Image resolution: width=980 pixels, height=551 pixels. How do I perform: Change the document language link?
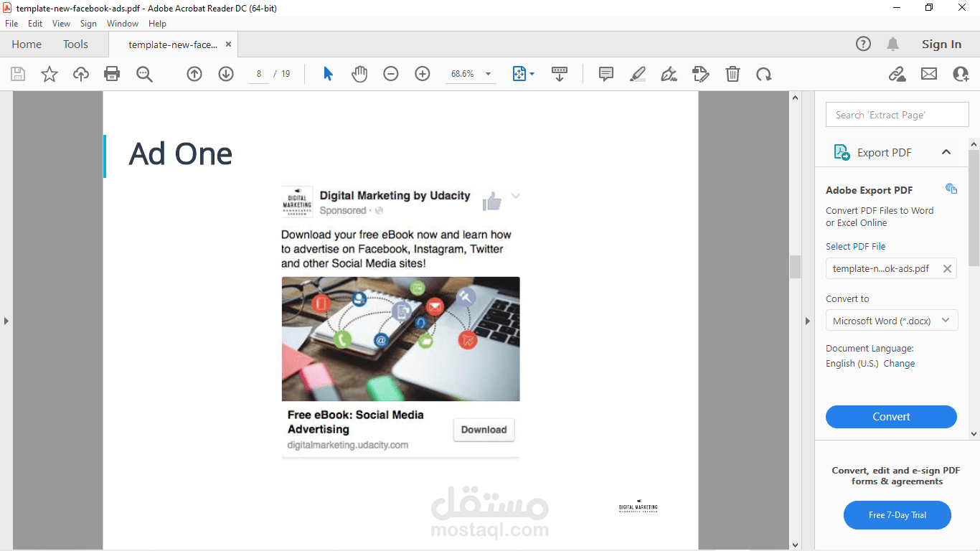click(899, 364)
